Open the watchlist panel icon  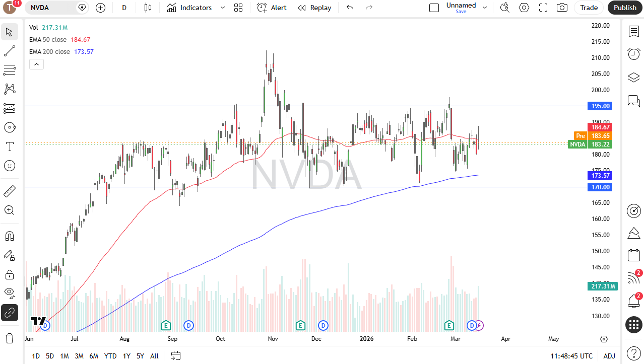pos(634,31)
